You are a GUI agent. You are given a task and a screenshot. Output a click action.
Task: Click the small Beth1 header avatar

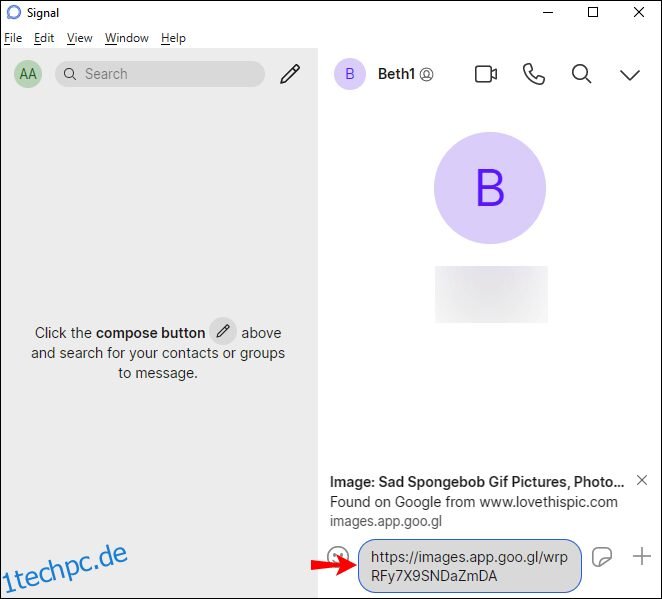coord(350,74)
